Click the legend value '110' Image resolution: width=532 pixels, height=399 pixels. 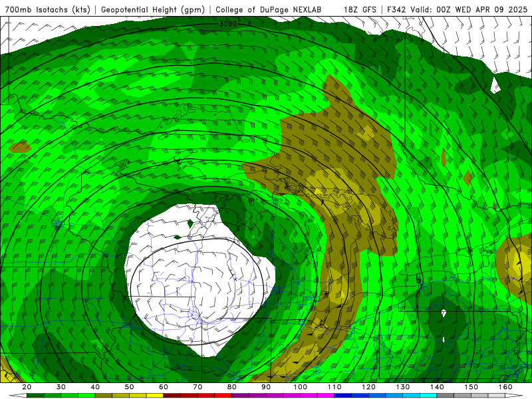(x=334, y=387)
